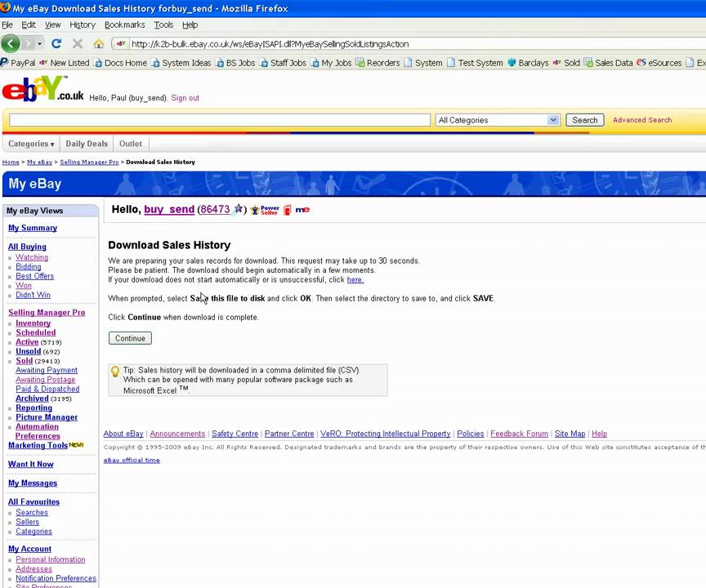Open Advanced Search link

(x=642, y=120)
